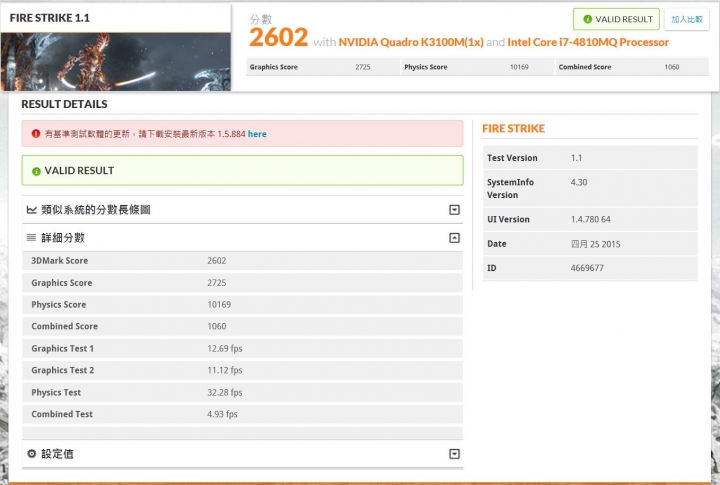The image size is (720, 485).
Task: Click the RESULT DETAILS heading
Action: [x=64, y=104]
